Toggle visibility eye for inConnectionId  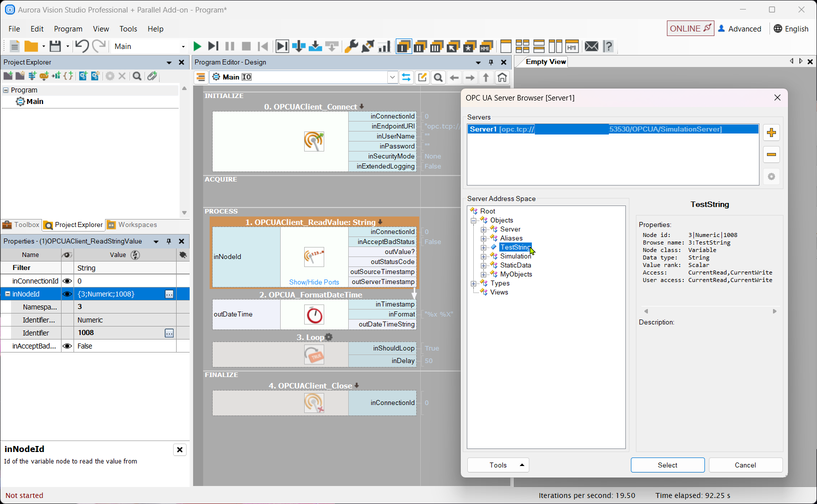pos(67,281)
